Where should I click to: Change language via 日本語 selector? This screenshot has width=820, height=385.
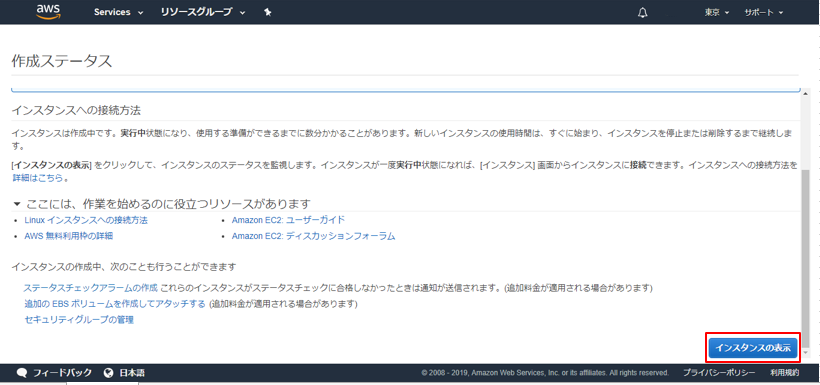pos(132,373)
